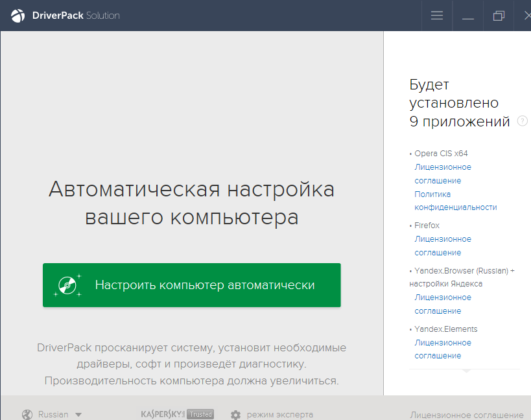Open the Russian language dropdown

(x=60, y=415)
